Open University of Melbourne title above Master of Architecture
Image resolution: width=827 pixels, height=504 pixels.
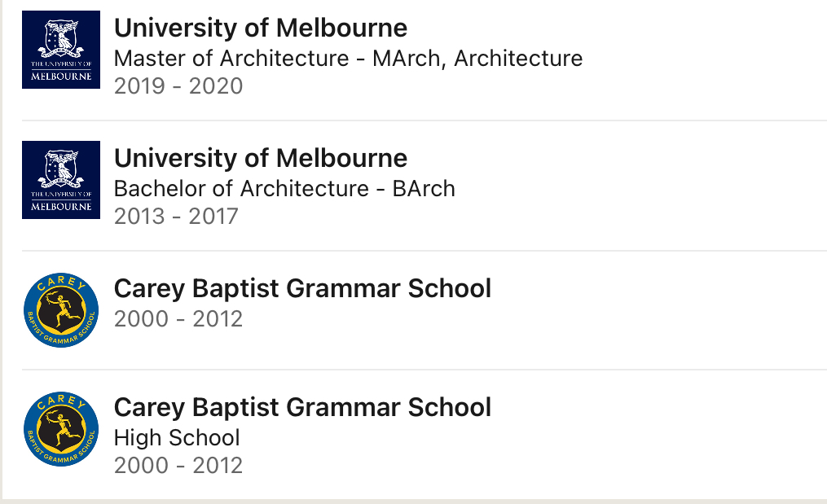pyautogui.click(x=260, y=28)
